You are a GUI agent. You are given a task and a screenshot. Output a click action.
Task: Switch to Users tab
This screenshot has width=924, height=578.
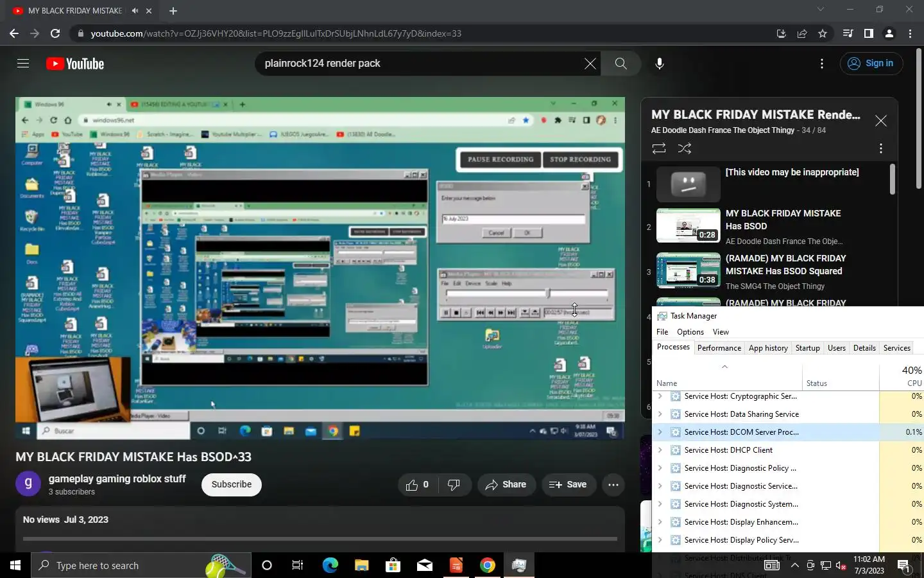[836, 348]
